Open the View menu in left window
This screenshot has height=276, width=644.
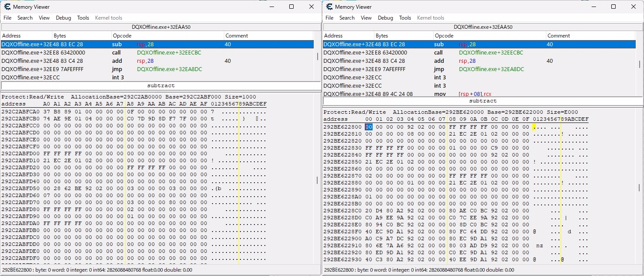pos(44,18)
